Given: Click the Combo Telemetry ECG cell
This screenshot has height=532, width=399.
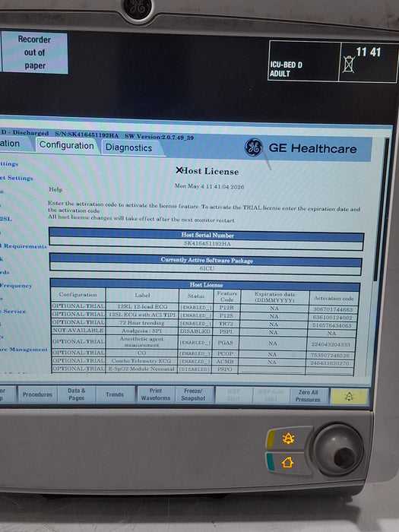Looking at the screenshot, I should tap(142, 361).
